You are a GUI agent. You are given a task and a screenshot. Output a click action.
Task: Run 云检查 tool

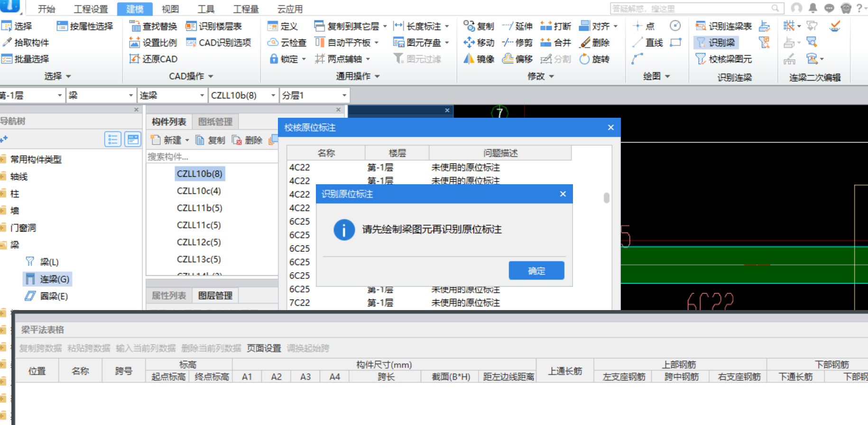point(287,42)
